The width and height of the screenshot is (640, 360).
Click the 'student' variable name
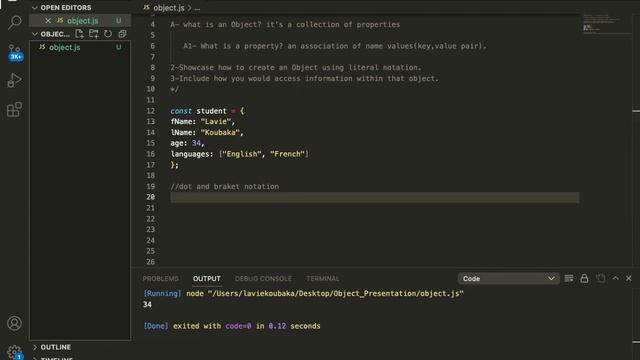click(211, 111)
